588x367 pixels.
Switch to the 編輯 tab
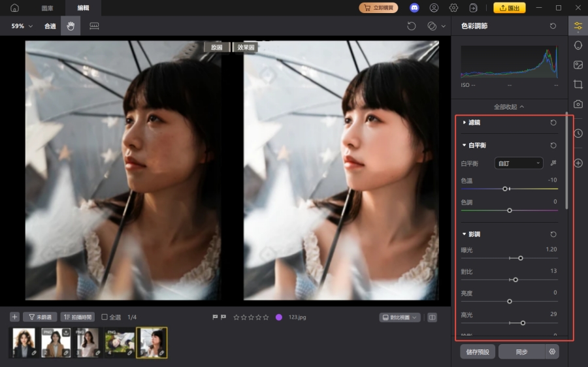pyautogui.click(x=83, y=8)
